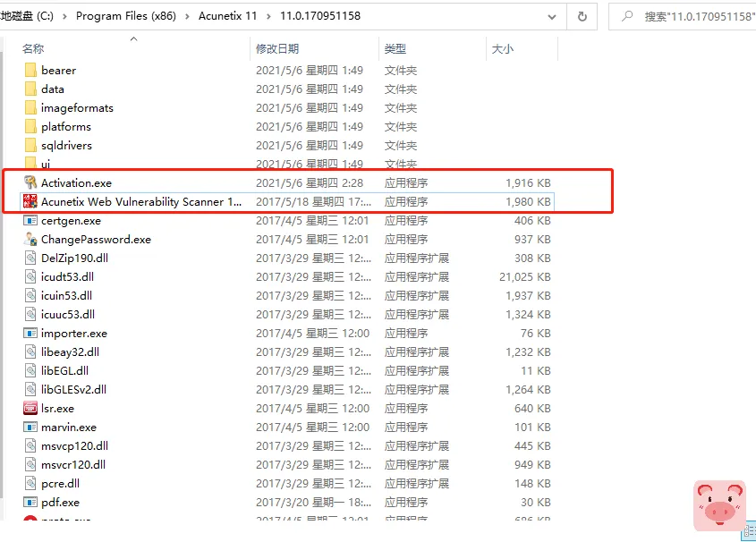Expand chevron after local disk (C:) breadcrumb
756x542 pixels.
[64, 16]
